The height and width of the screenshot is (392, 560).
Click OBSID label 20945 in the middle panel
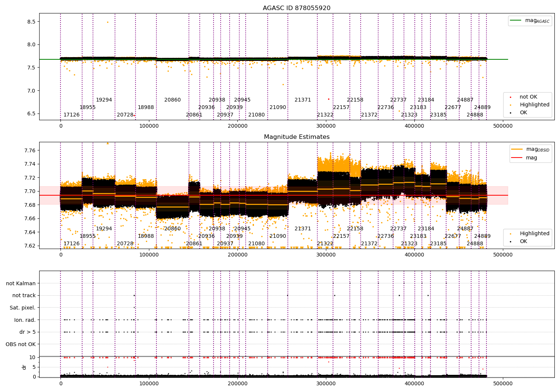242,229
